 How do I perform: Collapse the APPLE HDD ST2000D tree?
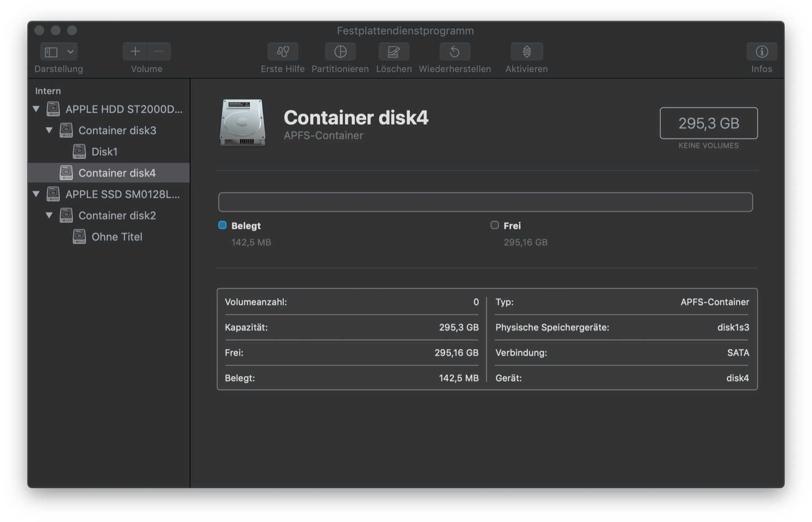pos(36,109)
